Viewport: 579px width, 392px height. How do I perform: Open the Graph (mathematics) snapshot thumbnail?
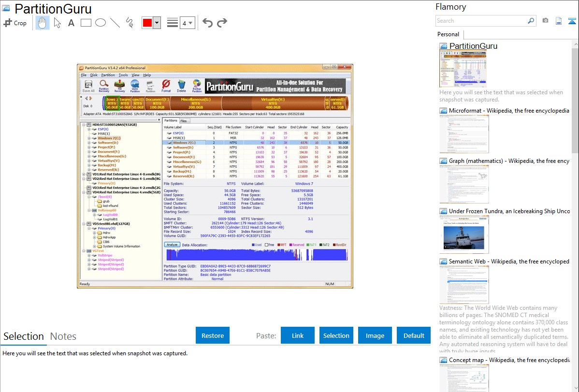coord(464,184)
